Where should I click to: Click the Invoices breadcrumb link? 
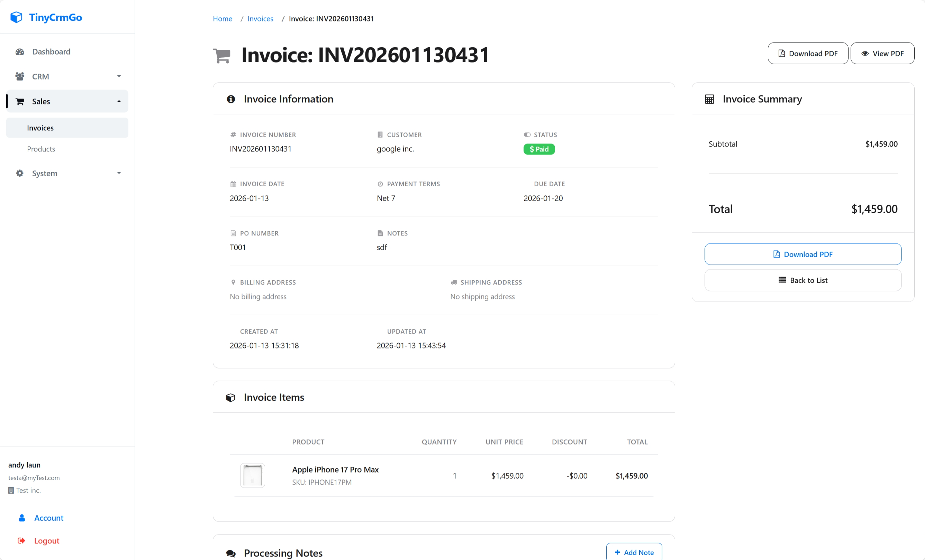pos(260,18)
